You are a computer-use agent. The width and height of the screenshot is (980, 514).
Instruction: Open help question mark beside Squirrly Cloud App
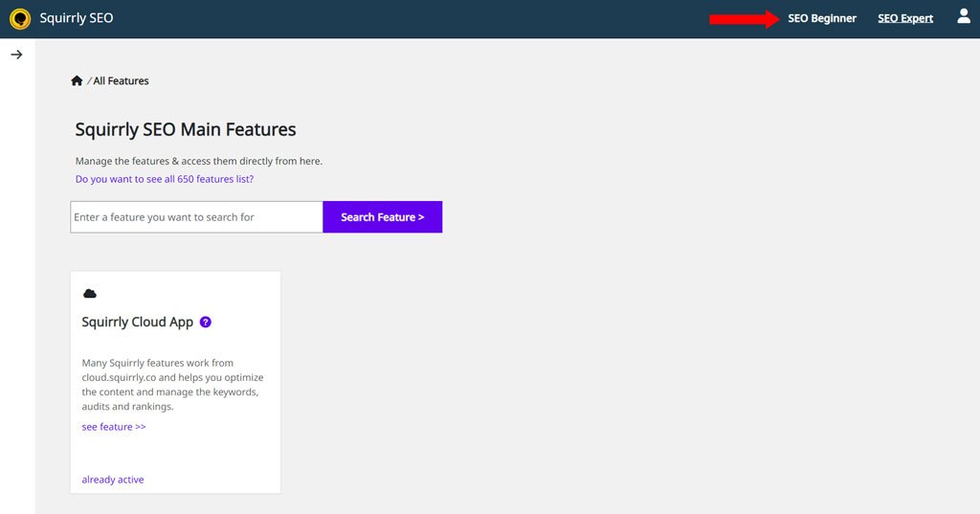pyautogui.click(x=205, y=322)
